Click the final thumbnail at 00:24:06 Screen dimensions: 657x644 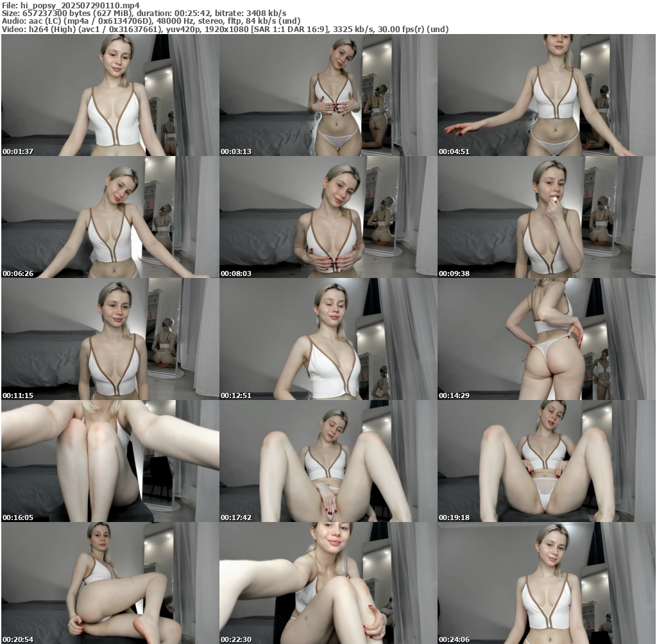point(546,583)
